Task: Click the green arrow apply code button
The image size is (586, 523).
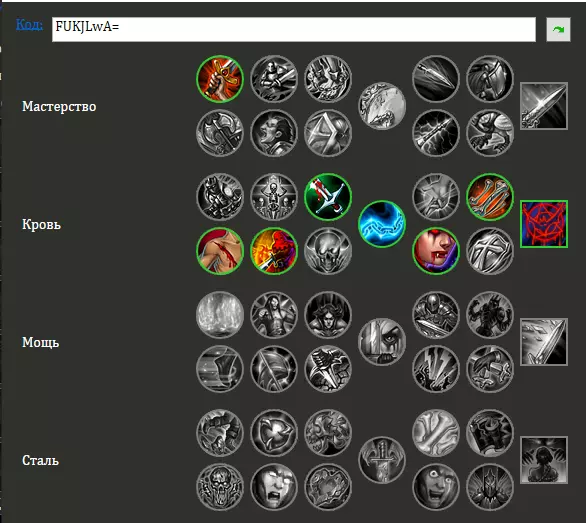Action: 558,30
